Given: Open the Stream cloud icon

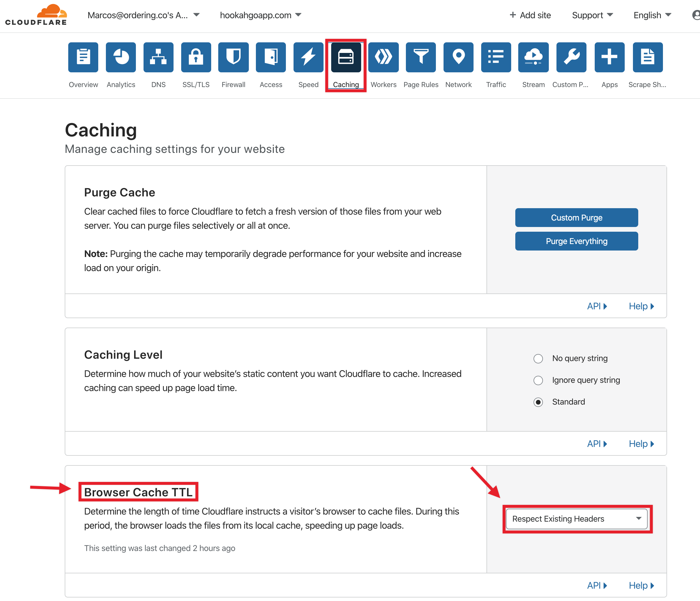Looking at the screenshot, I should tap(533, 57).
